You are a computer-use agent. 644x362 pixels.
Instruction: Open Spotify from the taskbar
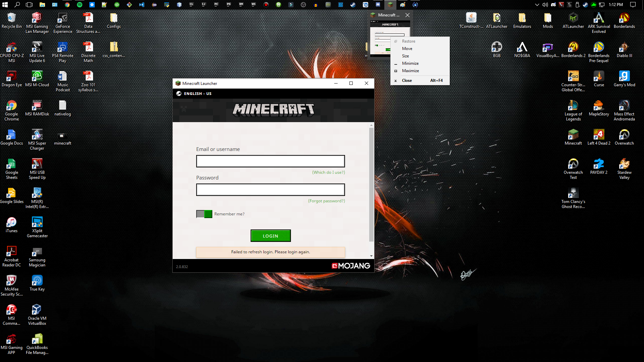coord(80,5)
